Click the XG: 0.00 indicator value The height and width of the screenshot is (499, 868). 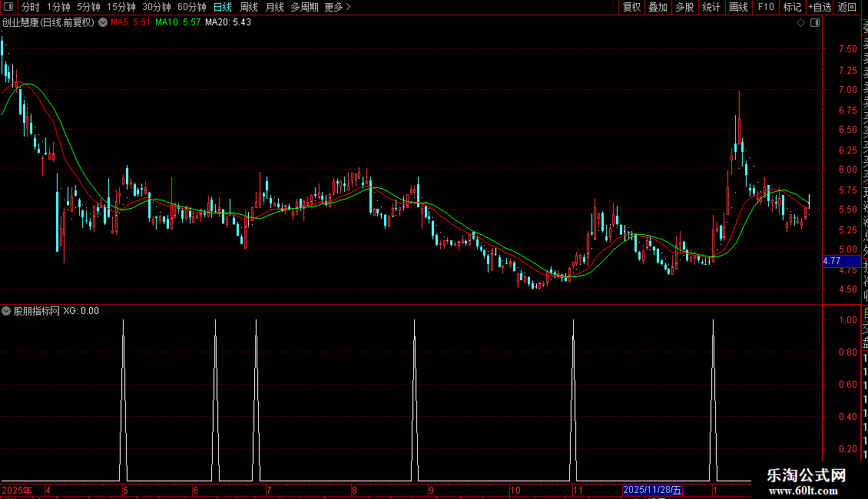(x=81, y=311)
